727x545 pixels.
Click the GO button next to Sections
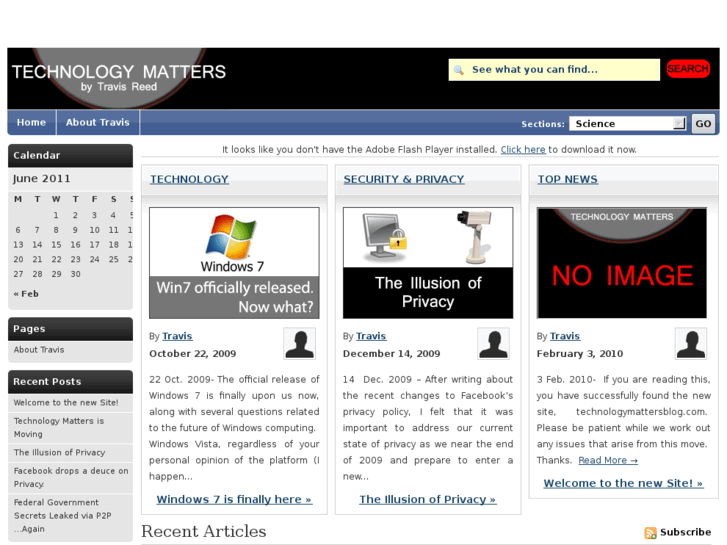click(703, 124)
